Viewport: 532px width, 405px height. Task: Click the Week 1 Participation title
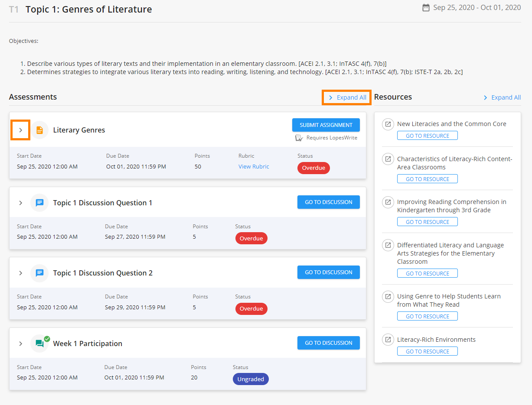(x=88, y=343)
